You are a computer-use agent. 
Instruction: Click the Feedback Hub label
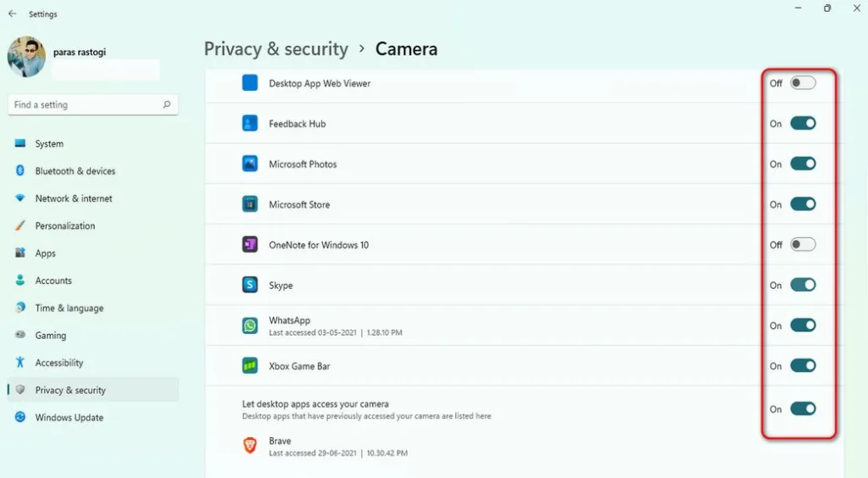click(x=298, y=124)
